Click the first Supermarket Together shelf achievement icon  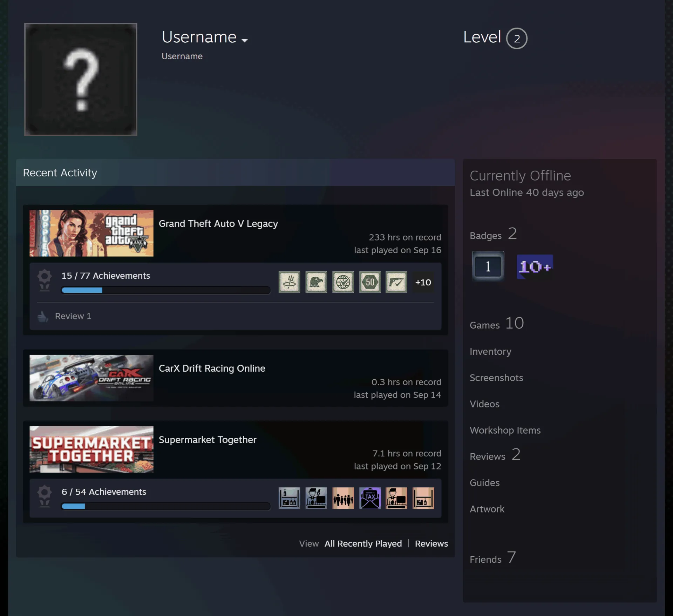289,498
